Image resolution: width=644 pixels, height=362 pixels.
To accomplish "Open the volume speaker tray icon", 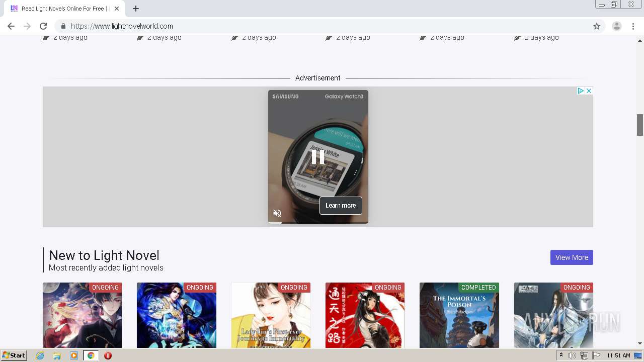I will click(572, 355).
